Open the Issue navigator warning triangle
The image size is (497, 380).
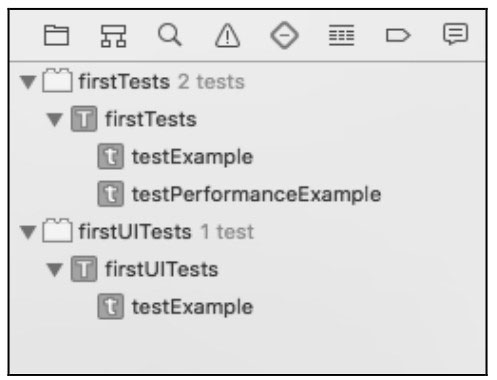click(x=227, y=35)
